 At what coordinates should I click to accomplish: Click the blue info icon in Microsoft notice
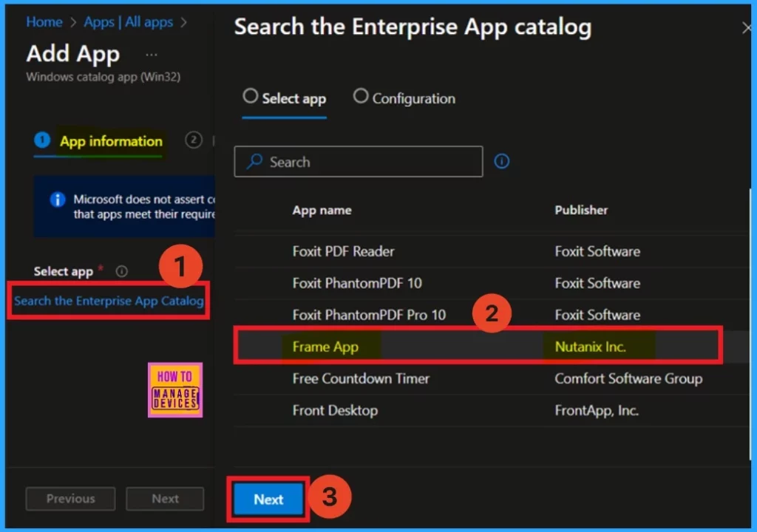58,199
